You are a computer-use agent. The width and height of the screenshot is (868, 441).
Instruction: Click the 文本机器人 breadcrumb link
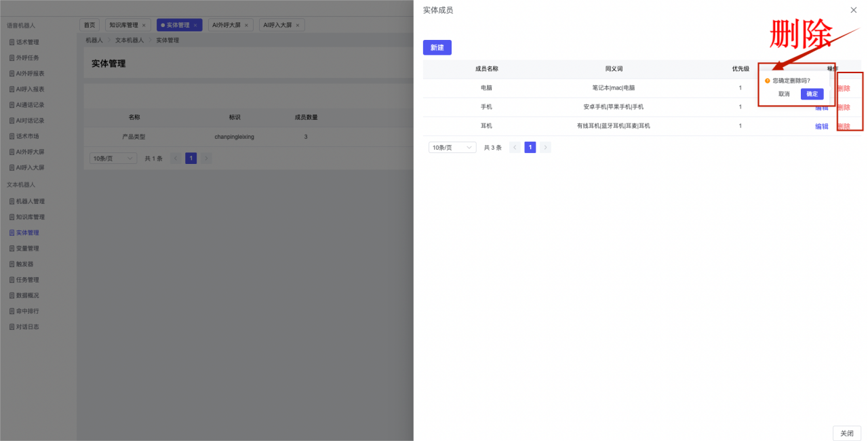tap(129, 41)
